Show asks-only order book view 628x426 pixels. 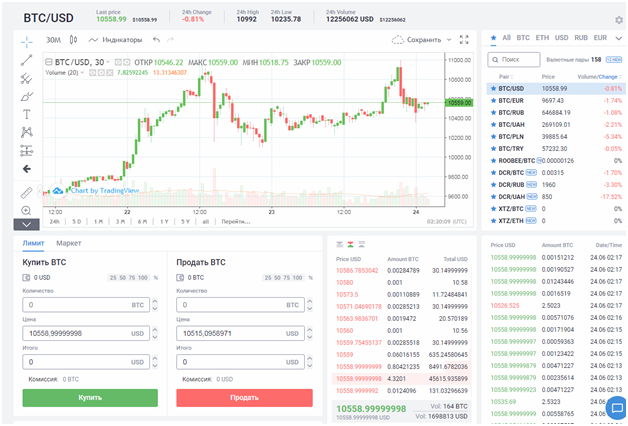tap(340, 244)
